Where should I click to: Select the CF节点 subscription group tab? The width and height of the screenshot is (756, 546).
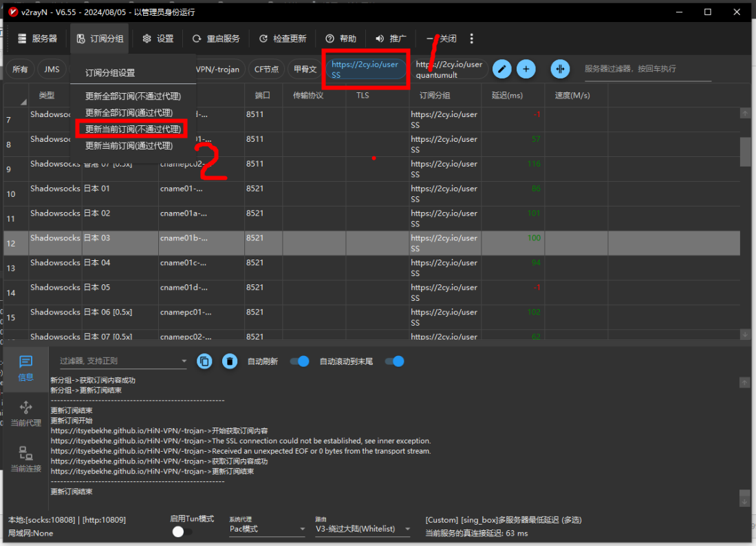(266, 69)
